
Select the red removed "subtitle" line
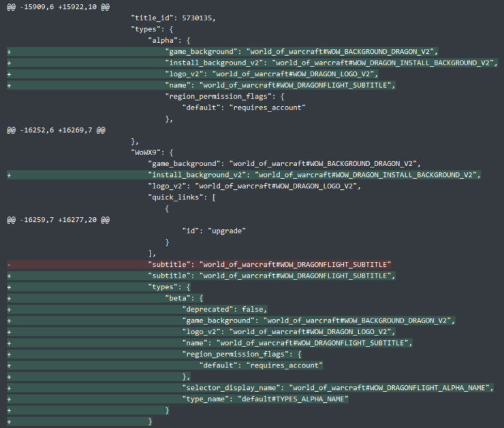(269, 264)
